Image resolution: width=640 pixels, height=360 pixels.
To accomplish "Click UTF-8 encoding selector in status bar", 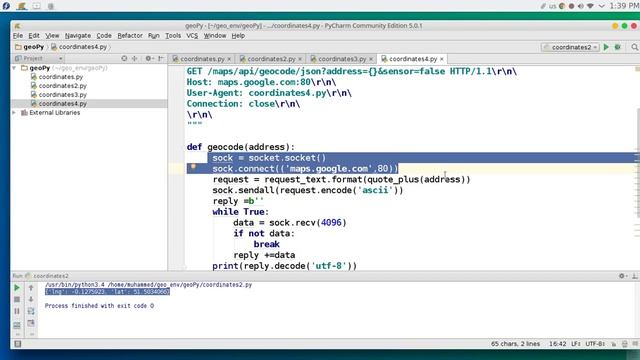I will point(595,344).
